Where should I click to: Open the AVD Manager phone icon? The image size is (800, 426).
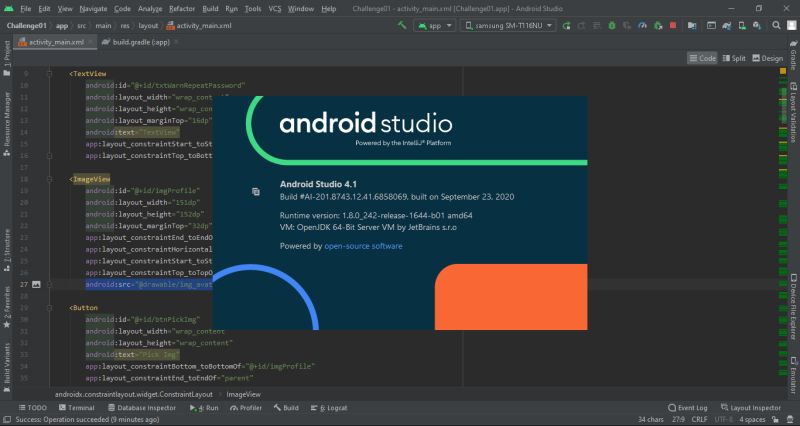742,26
